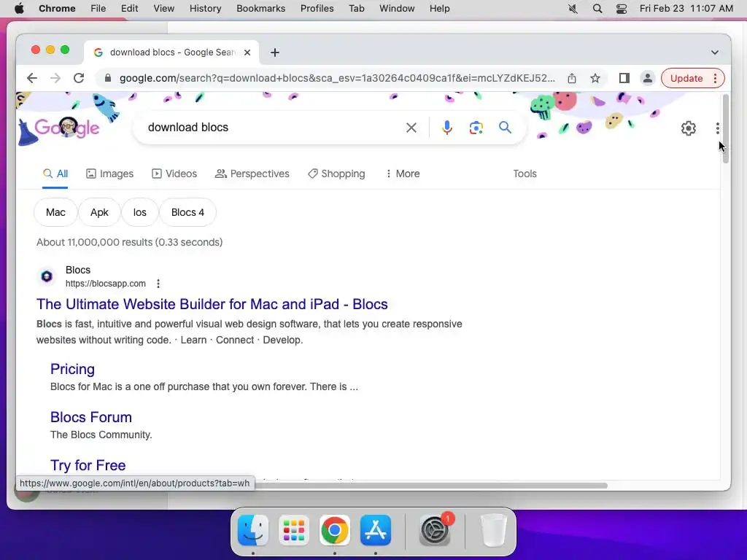Screen dimensions: 747x560
Task: Open System Preferences from the Dock
Action: tap(435, 530)
